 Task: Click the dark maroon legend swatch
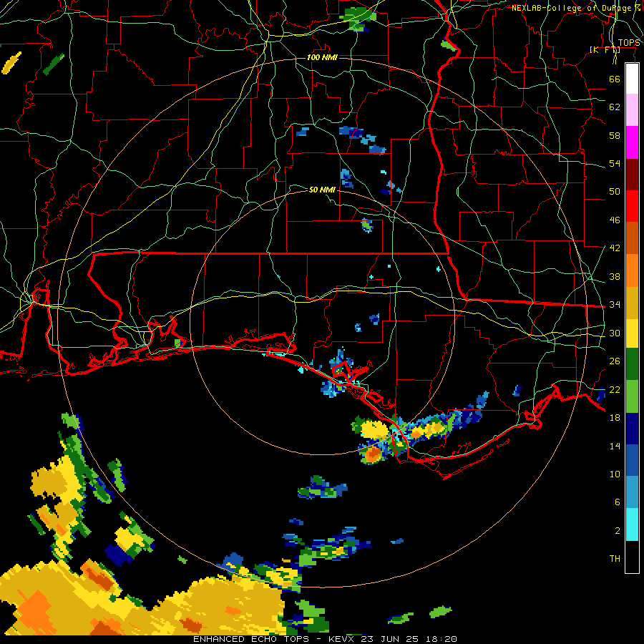(632, 174)
